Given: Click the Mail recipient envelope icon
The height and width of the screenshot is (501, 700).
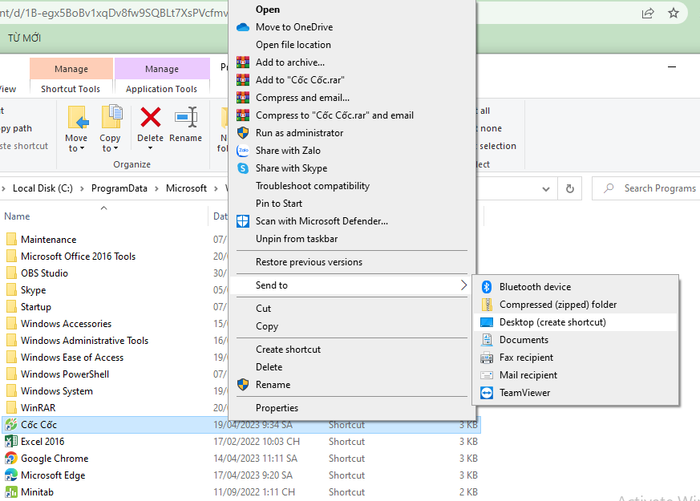Looking at the screenshot, I should pyautogui.click(x=487, y=375).
